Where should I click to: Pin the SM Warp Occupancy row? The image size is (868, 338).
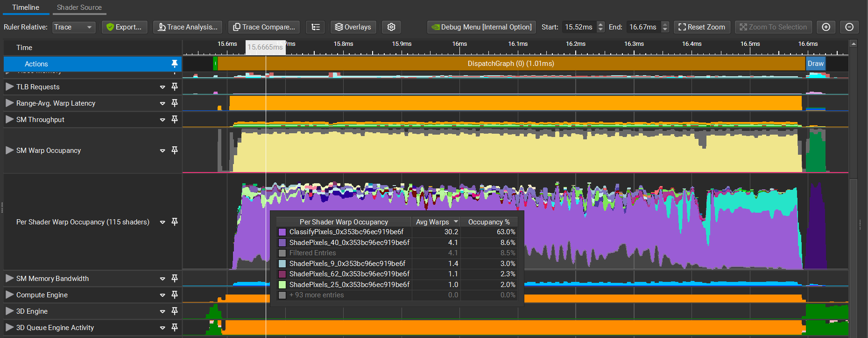(x=175, y=150)
